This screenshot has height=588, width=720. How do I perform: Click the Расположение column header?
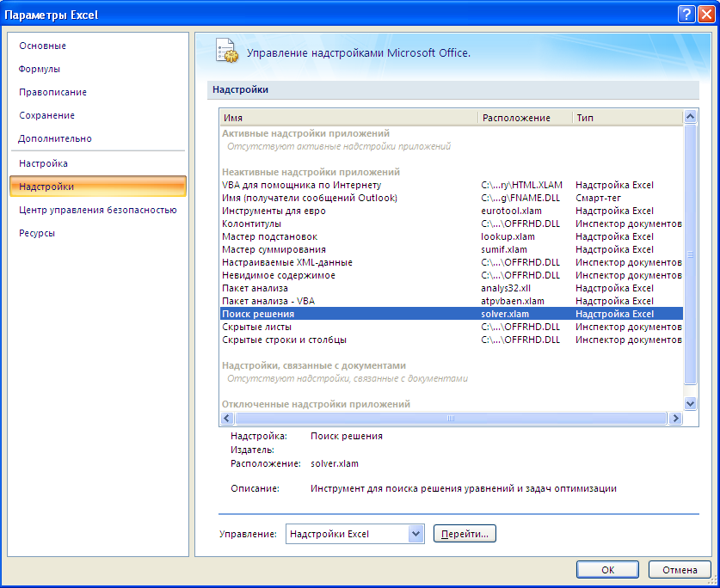[526, 118]
